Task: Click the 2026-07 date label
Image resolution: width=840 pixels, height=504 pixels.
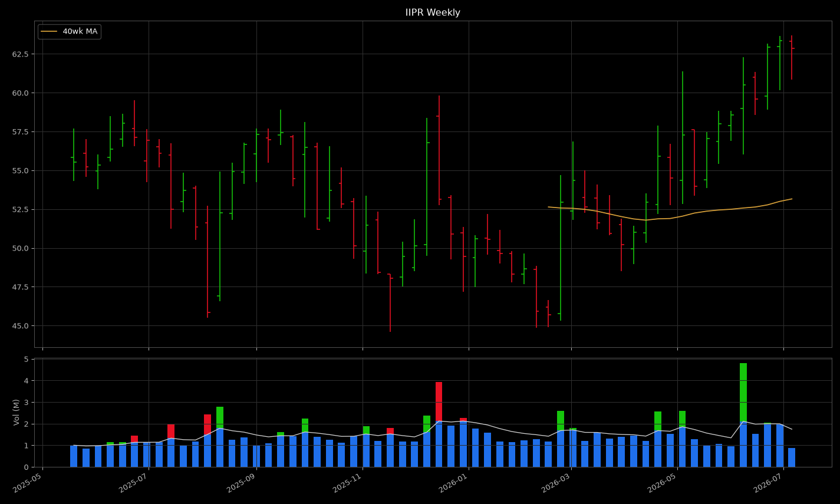Action: [x=769, y=483]
